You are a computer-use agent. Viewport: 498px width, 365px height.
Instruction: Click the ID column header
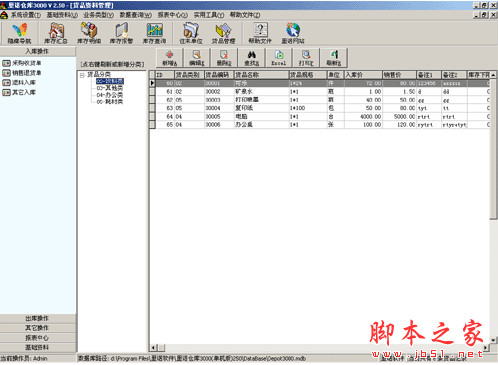tap(165, 75)
